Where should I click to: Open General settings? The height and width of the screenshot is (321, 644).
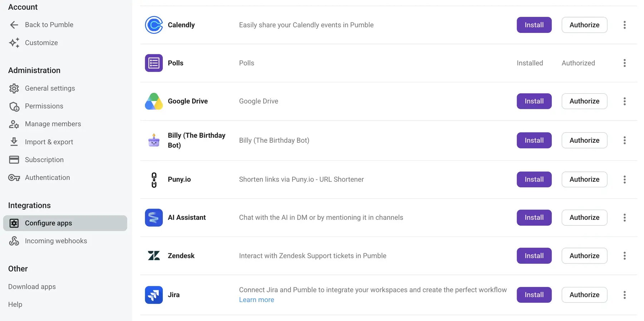[x=50, y=88]
